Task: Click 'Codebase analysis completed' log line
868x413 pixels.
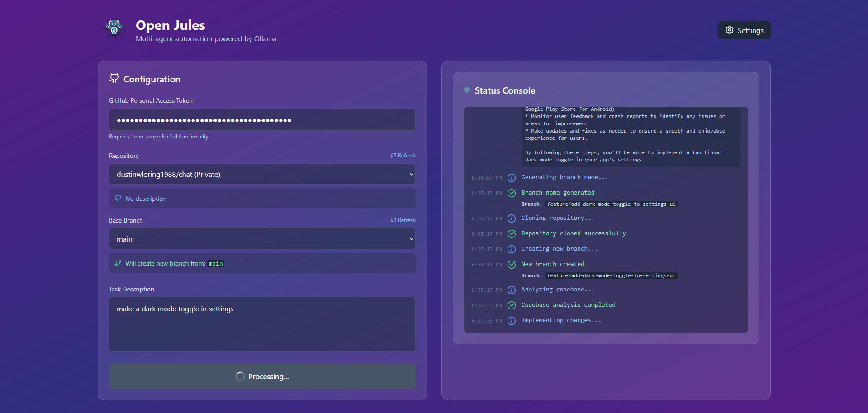Action: coord(568,305)
